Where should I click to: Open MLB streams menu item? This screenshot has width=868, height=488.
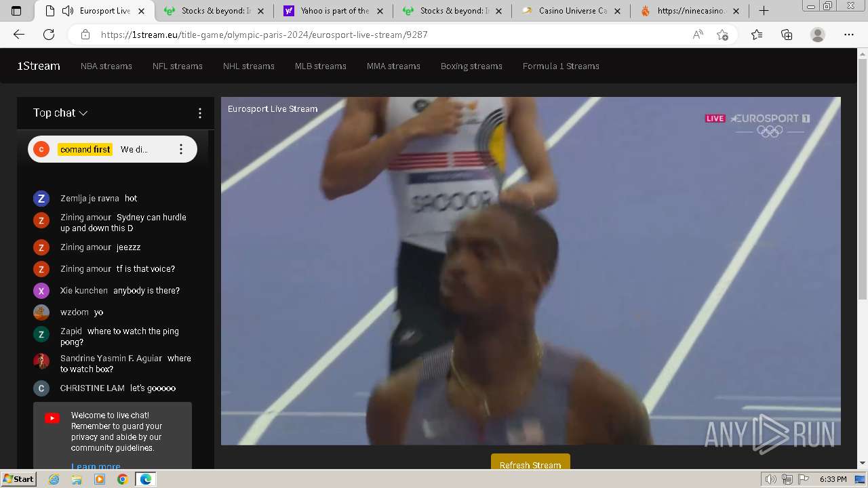[x=321, y=66]
